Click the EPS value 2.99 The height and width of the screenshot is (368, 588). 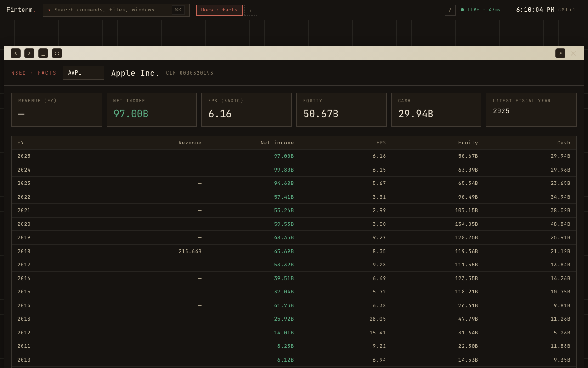pos(379,211)
